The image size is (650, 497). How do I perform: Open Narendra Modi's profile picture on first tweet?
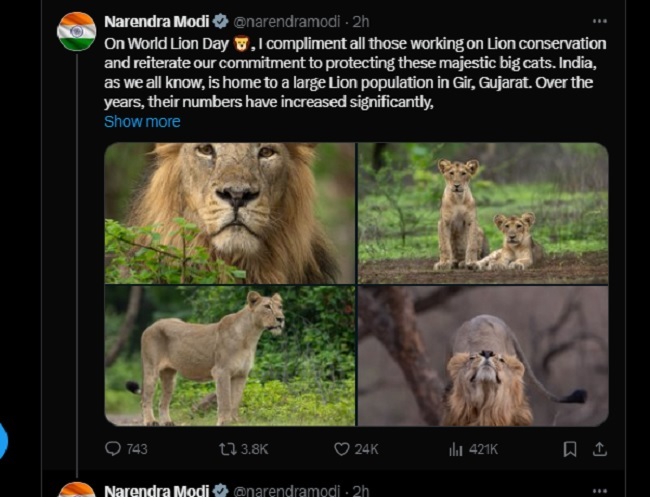pyautogui.click(x=77, y=31)
